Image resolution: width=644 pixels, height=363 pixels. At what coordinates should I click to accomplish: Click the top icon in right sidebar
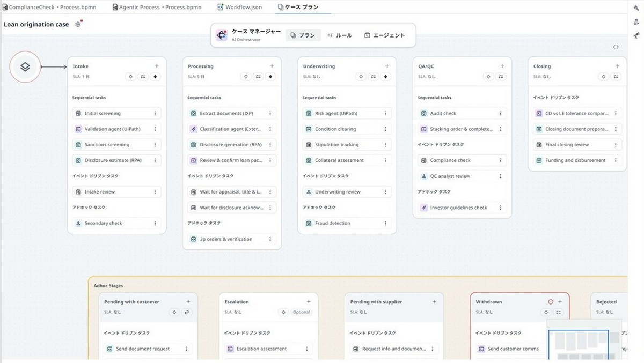(x=636, y=8)
